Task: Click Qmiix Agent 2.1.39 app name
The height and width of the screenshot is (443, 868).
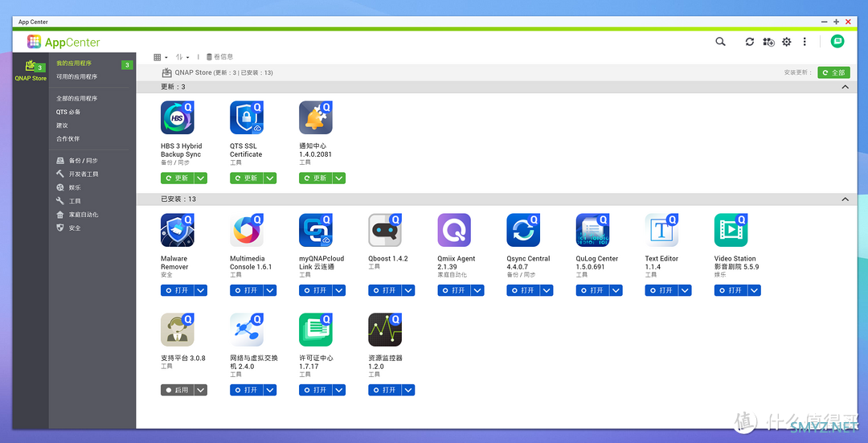Action: pyautogui.click(x=457, y=262)
